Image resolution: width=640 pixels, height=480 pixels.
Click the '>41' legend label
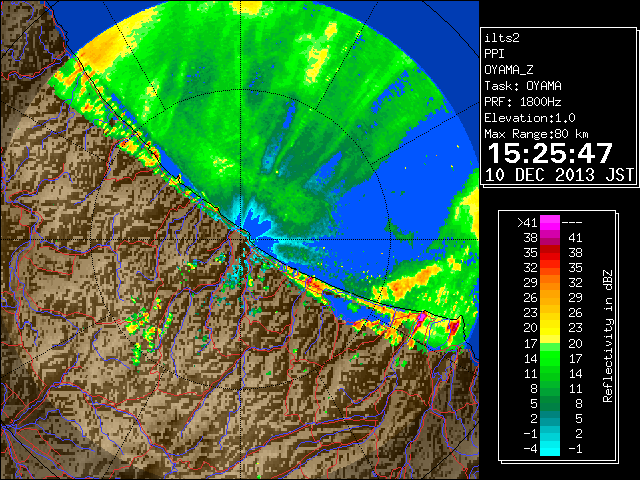[527, 222]
